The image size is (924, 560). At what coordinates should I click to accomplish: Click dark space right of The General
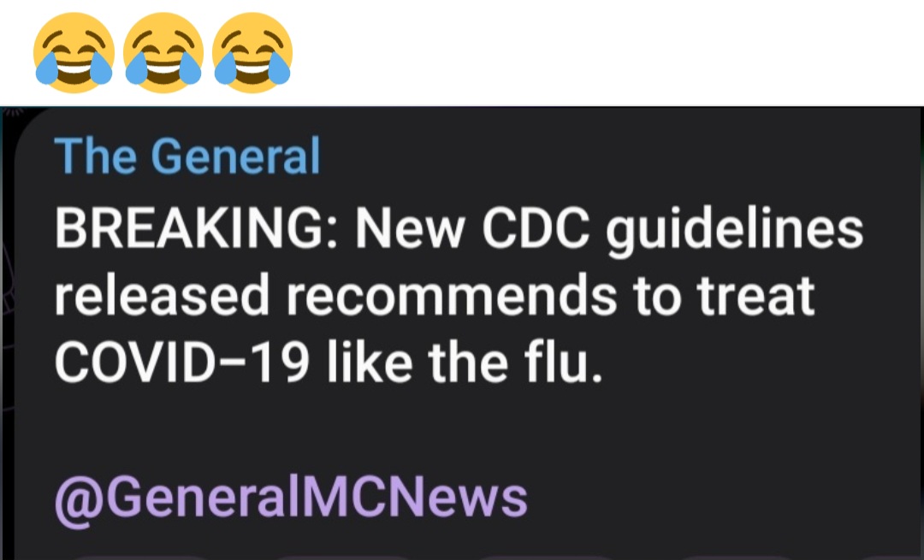point(619,156)
